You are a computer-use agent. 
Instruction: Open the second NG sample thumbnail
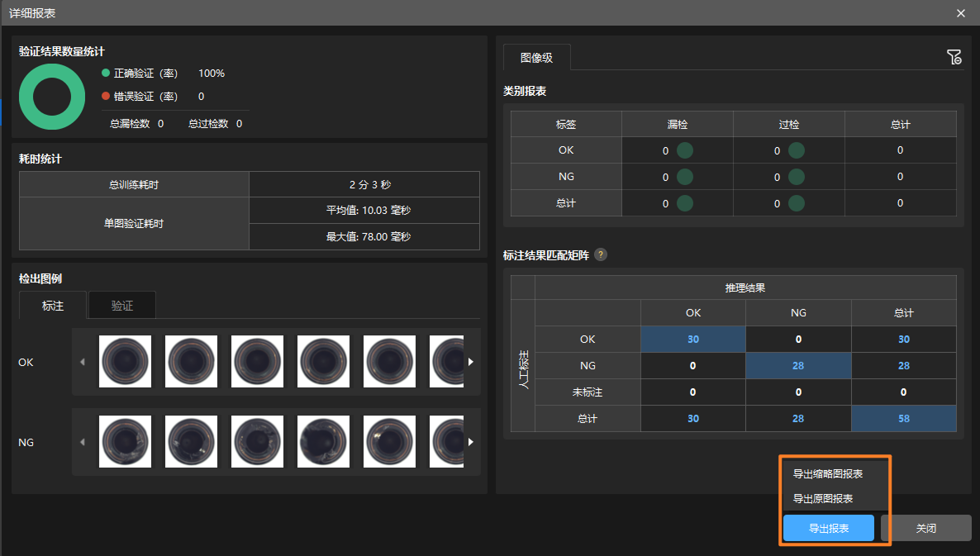[x=191, y=442]
